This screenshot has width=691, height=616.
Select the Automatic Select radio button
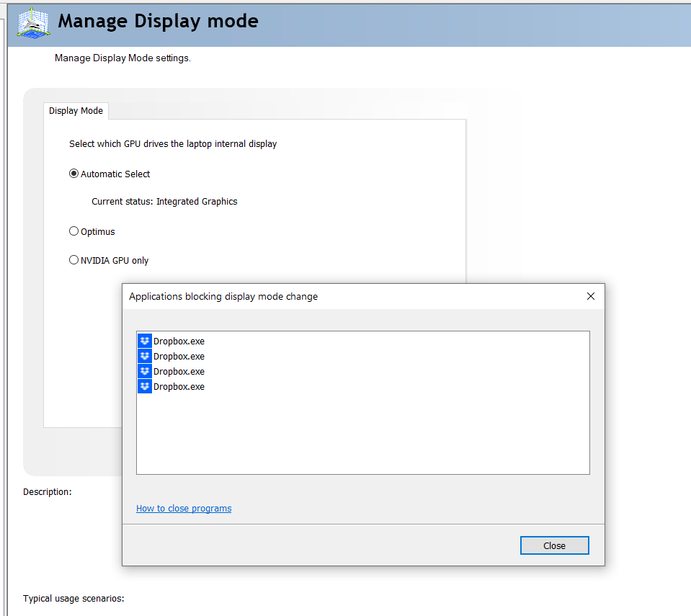73,174
